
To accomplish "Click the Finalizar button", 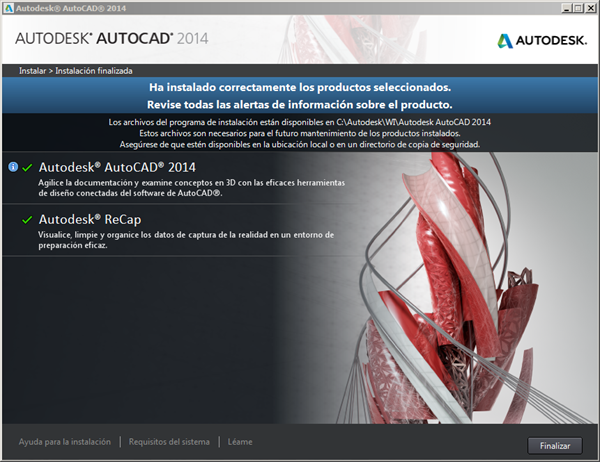I will click(555, 446).
